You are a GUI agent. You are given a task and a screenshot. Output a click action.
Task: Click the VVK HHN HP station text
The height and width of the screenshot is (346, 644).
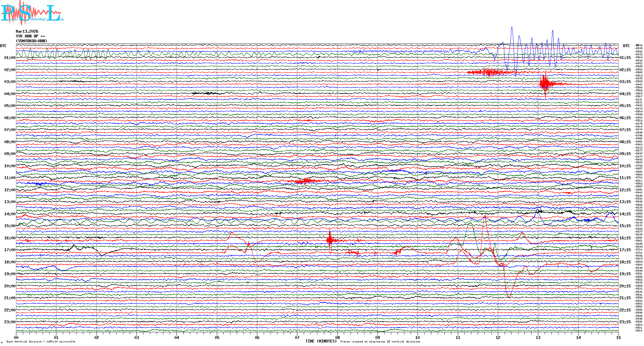(x=30, y=36)
